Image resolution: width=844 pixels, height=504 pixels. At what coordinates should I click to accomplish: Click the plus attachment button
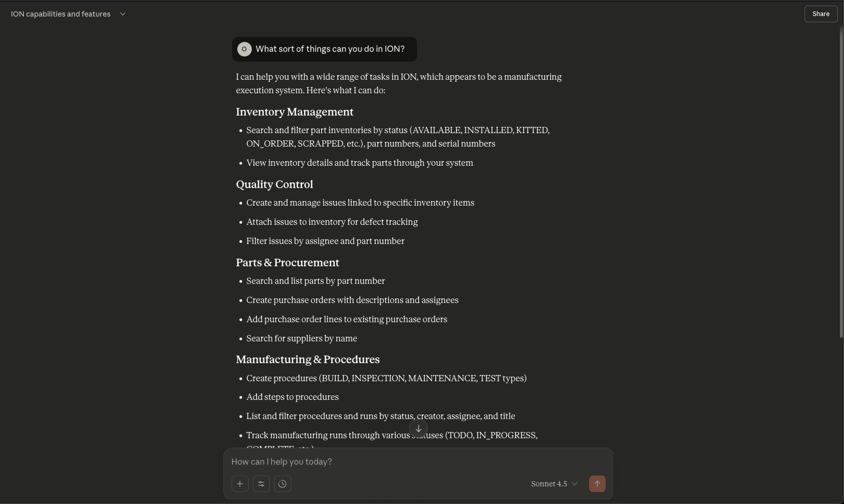pos(240,484)
